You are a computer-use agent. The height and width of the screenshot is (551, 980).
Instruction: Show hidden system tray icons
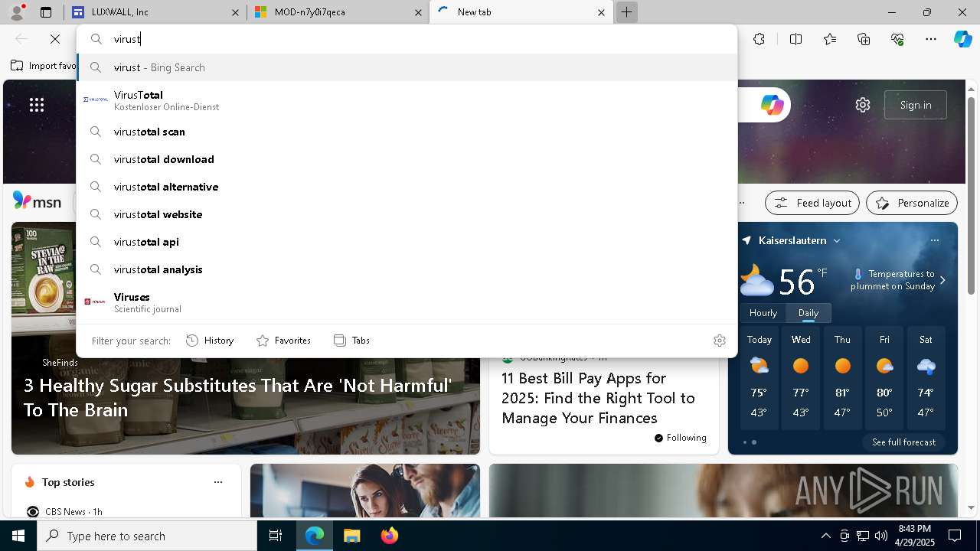825,536
